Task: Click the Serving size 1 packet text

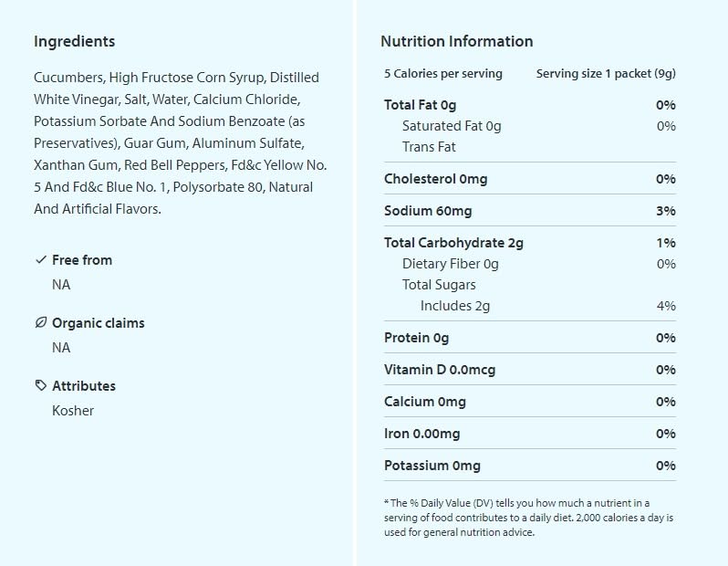Action: (606, 73)
